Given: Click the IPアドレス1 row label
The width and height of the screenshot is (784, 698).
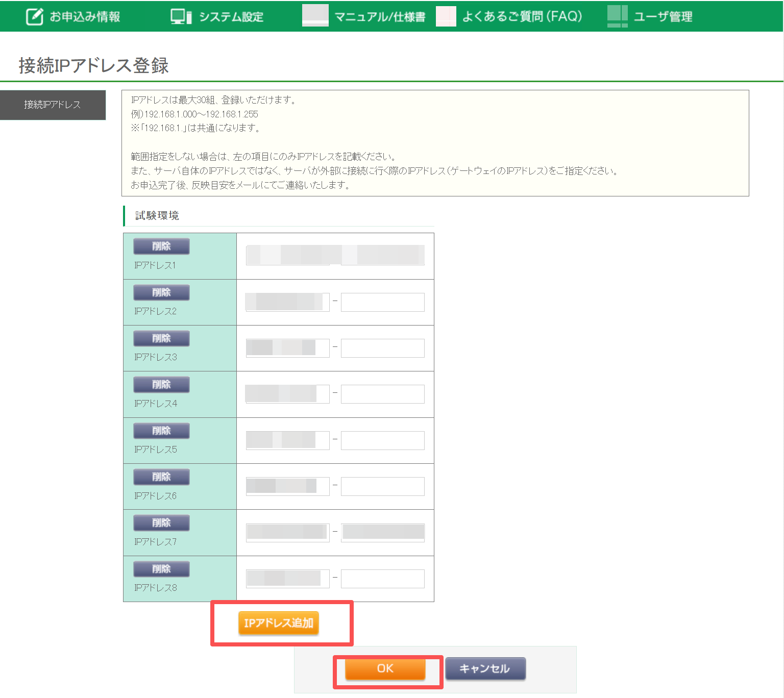Looking at the screenshot, I should tap(155, 265).
